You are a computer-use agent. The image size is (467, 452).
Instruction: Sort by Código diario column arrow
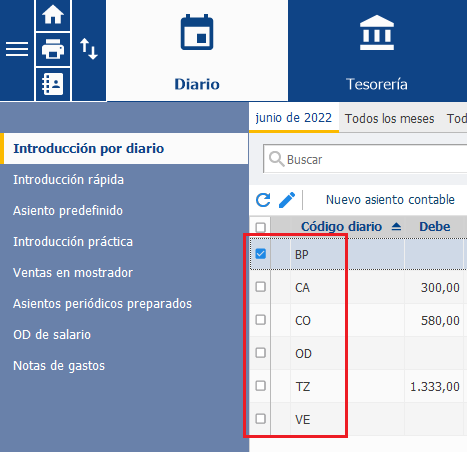click(396, 227)
